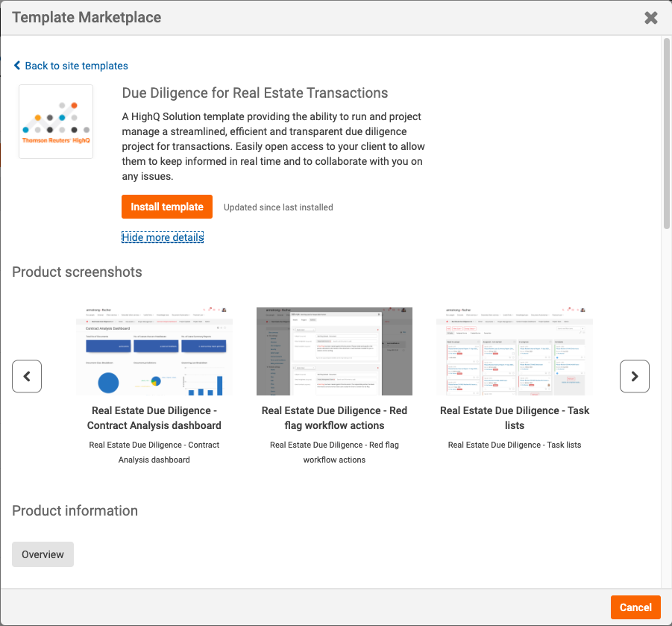Cancel the Template Marketplace dialog
672x626 pixels.
coord(635,607)
